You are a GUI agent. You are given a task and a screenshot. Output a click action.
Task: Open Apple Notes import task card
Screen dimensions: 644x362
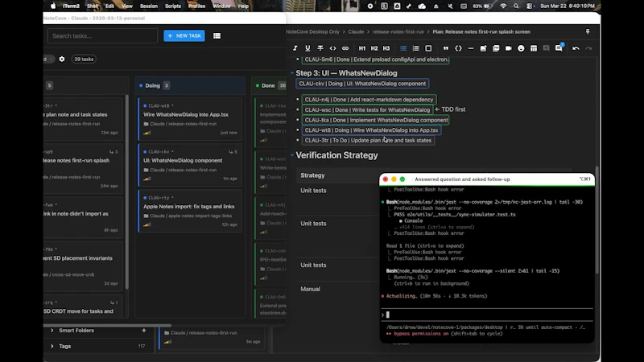pos(190,211)
